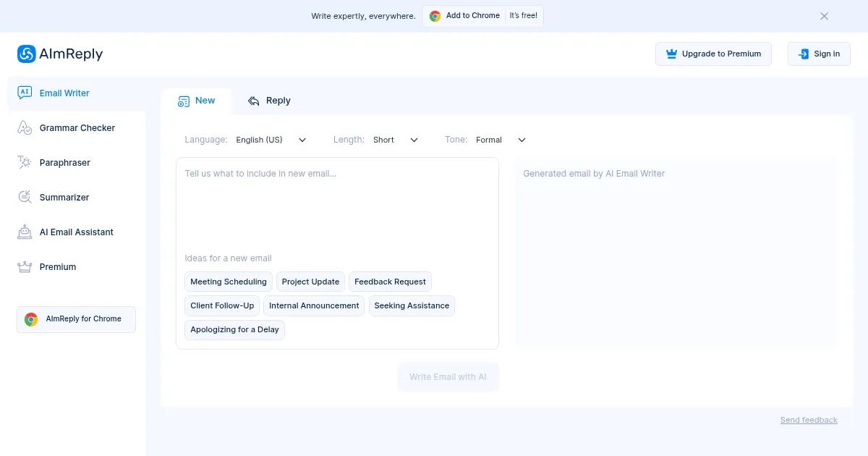Open the Language dropdown
The width and height of the screenshot is (868, 456).
point(271,140)
